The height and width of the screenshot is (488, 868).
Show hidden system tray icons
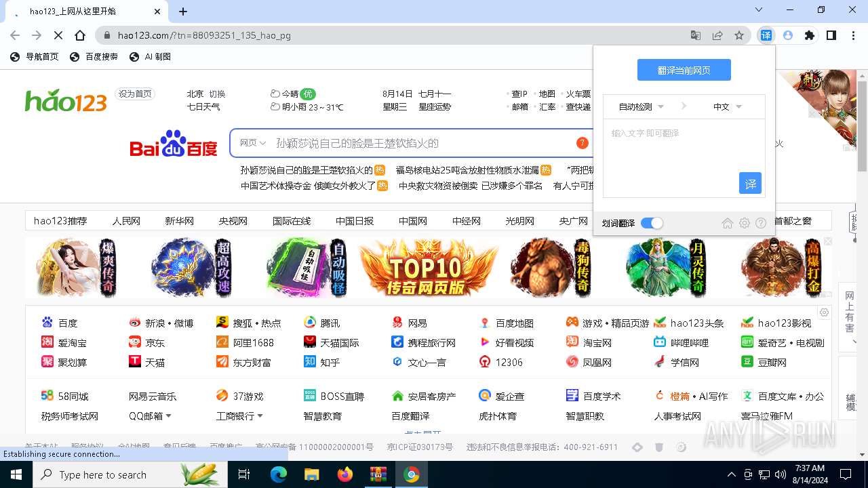[731, 474]
